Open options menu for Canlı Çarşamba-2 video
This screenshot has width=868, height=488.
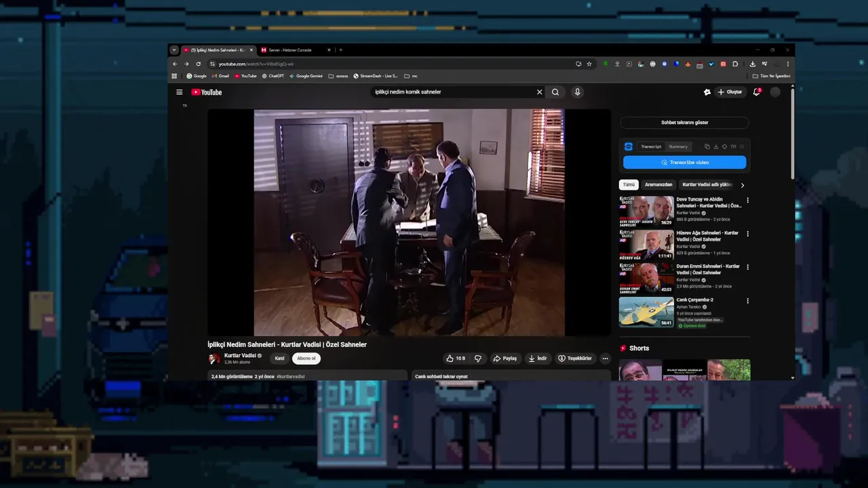tap(748, 301)
